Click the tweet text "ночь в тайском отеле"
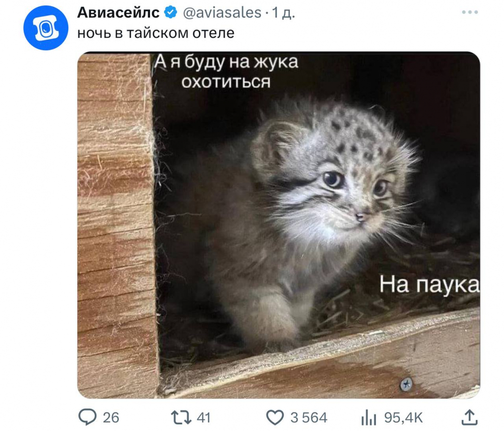 156,33
